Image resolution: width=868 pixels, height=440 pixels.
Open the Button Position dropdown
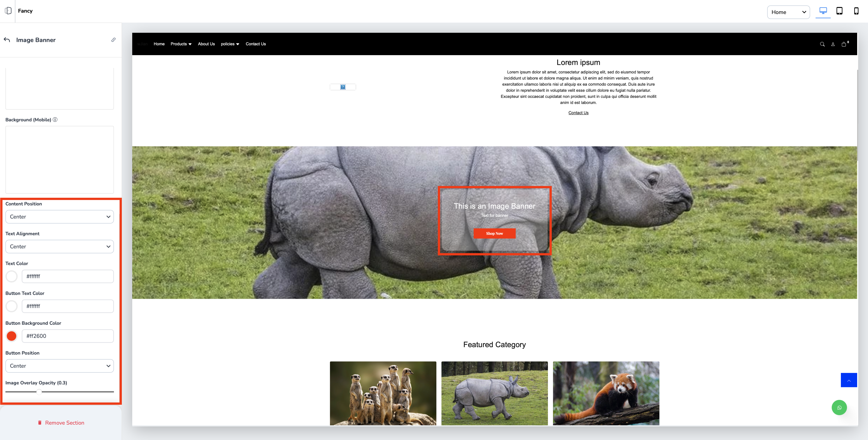60,366
